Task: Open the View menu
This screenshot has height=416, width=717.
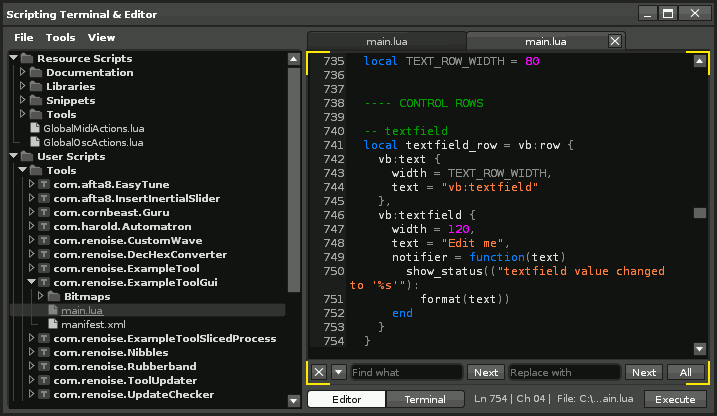Action: coord(102,37)
